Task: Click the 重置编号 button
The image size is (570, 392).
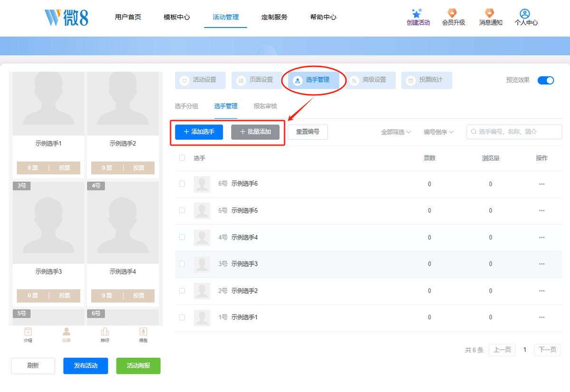Action: (307, 132)
